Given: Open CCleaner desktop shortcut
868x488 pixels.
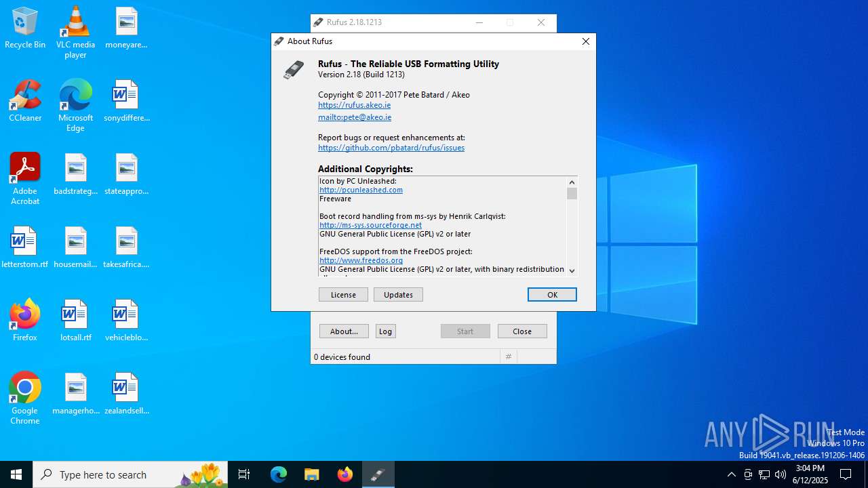Looking at the screenshot, I should point(25,102).
